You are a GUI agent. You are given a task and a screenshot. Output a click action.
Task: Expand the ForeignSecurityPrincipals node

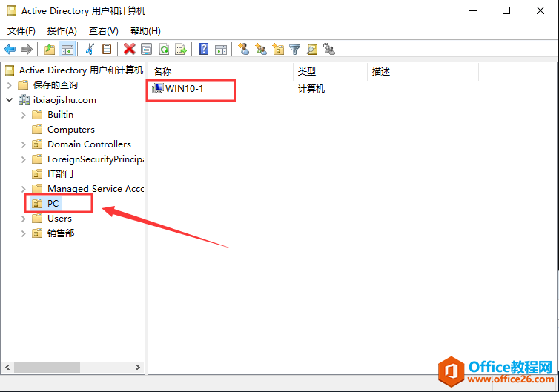[x=24, y=159]
